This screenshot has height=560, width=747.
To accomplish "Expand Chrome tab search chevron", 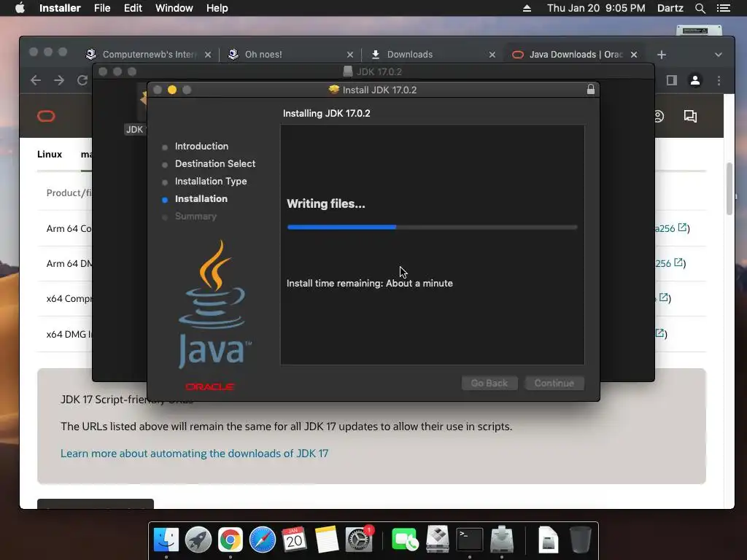I will click(719, 55).
